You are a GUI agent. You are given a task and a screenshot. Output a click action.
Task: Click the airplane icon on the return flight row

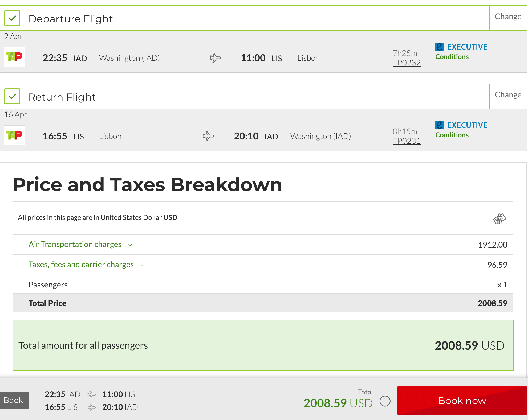coord(208,136)
